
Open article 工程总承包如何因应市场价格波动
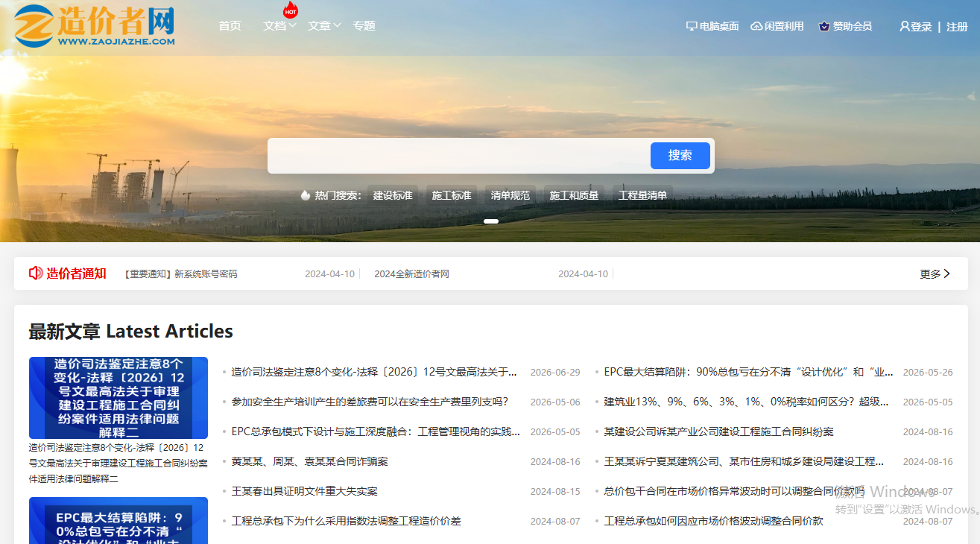tap(713, 521)
